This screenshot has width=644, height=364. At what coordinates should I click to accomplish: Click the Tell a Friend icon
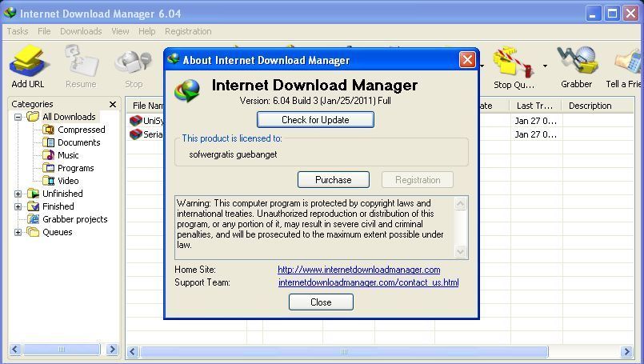[628, 62]
